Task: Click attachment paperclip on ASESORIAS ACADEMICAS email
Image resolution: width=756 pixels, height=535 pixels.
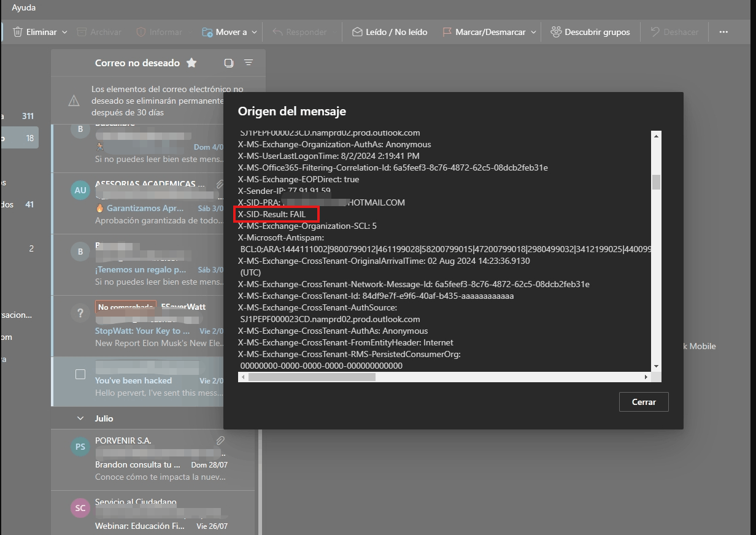Action: pos(220,183)
